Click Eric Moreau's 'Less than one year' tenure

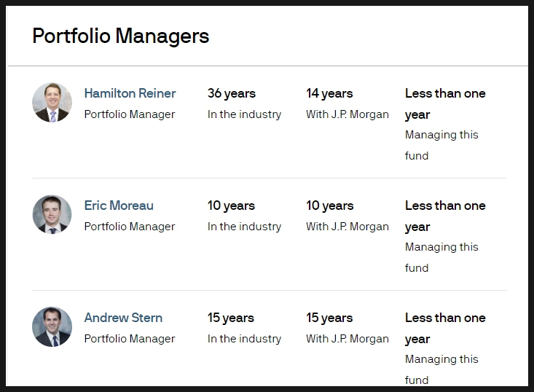pyautogui.click(x=445, y=216)
